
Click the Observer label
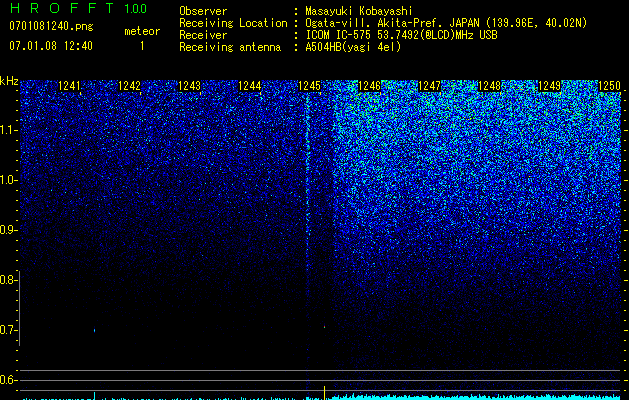pyautogui.click(x=203, y=11)
